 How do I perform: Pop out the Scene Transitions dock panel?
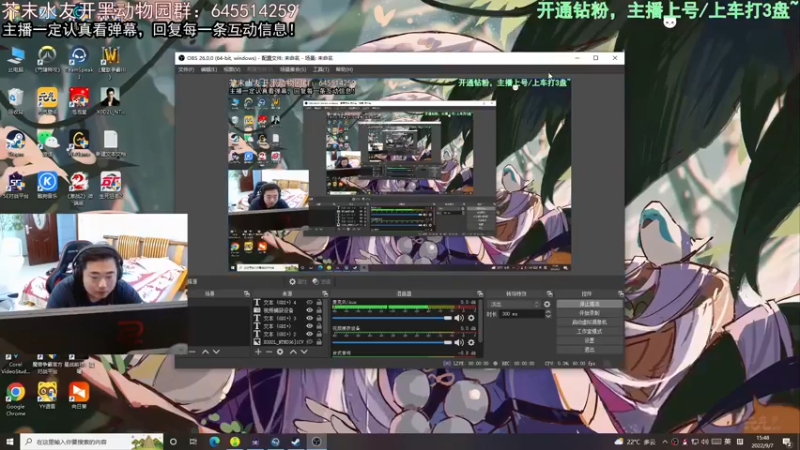coord(549,294)
